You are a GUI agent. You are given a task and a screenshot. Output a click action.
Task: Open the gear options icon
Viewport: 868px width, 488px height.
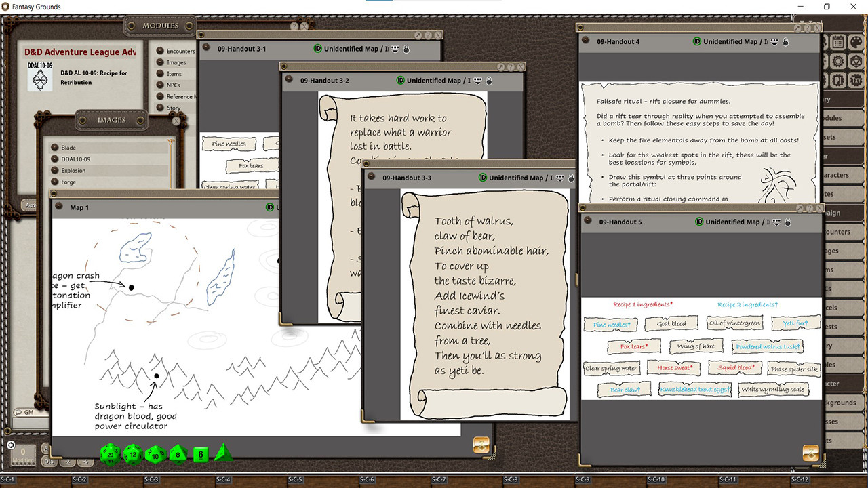tap(838, 62)
